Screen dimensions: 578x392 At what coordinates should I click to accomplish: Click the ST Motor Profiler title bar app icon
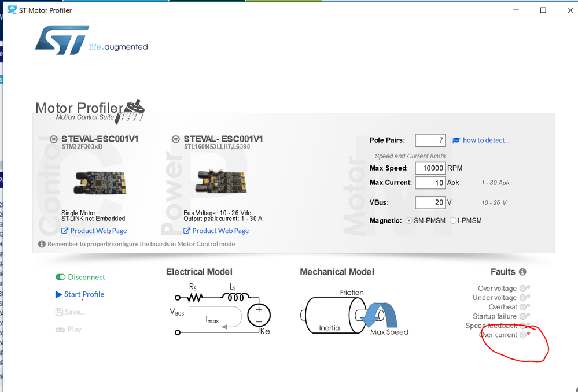[x=12, y=10]
